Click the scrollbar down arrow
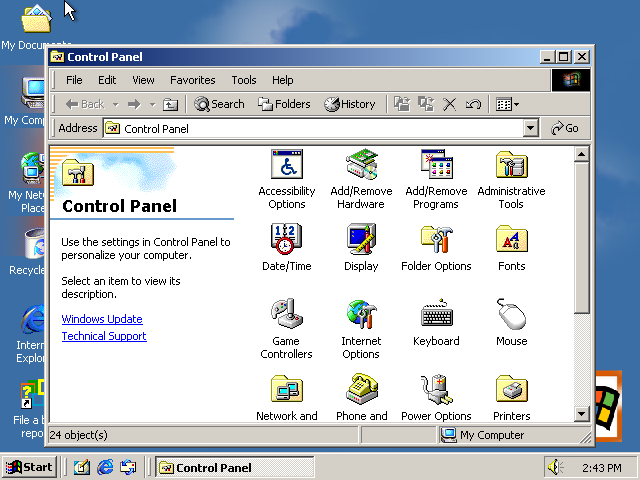 click(x=581, y=414)
